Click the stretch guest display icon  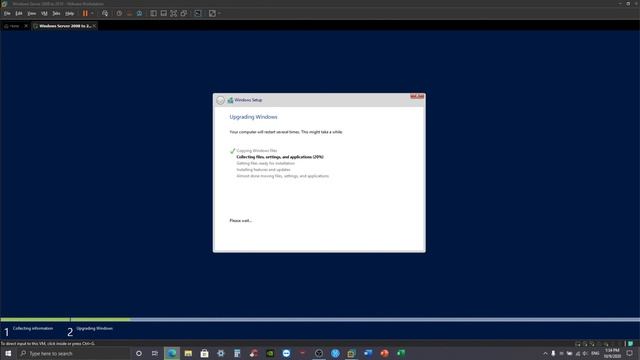pyautogui.click(x=212, y=13)
